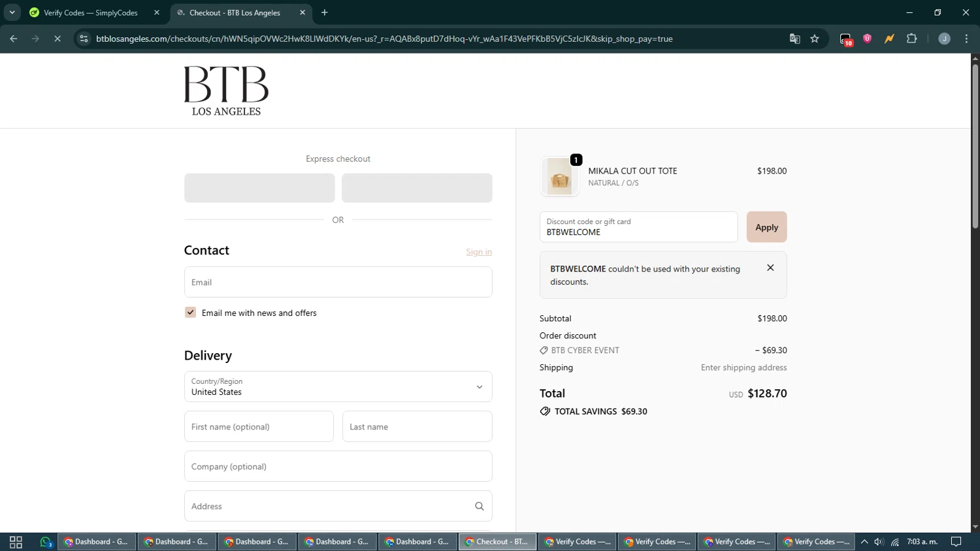The height and width of the screenshot is (551, 980).
Task: Open the extension with the red 10 badge
Action: tap(846, 39)
